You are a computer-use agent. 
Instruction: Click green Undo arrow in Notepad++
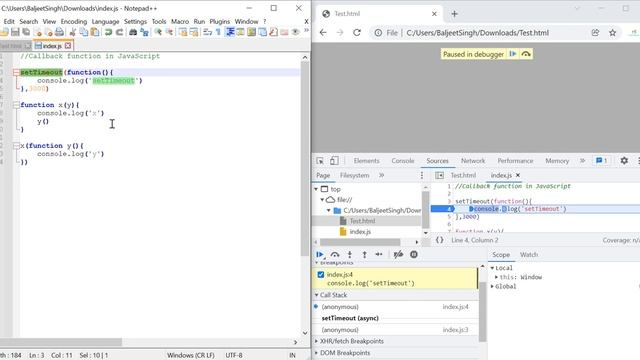[x=108, y=32]
